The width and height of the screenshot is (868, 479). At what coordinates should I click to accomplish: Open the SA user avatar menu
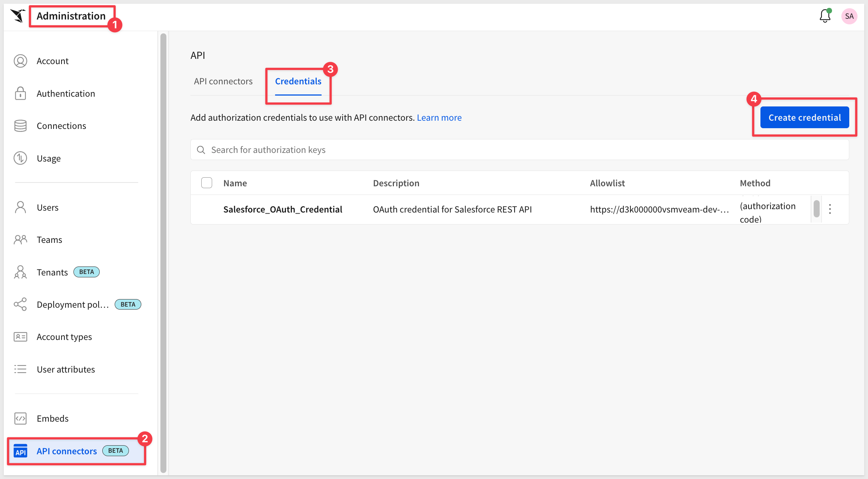coord(849,16)
